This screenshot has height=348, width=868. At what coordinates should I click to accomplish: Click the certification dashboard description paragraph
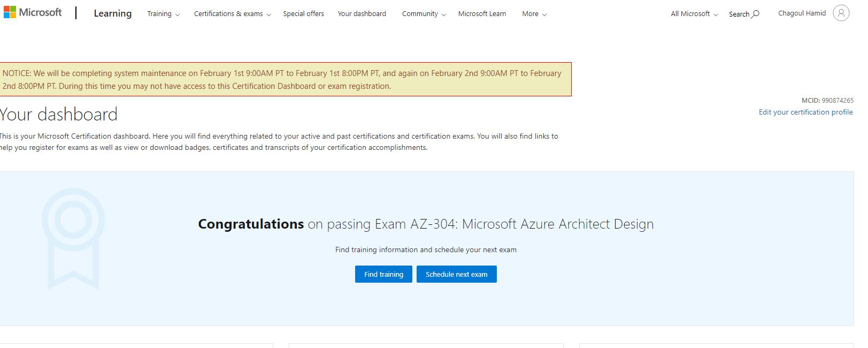click(x=279, y=142)
